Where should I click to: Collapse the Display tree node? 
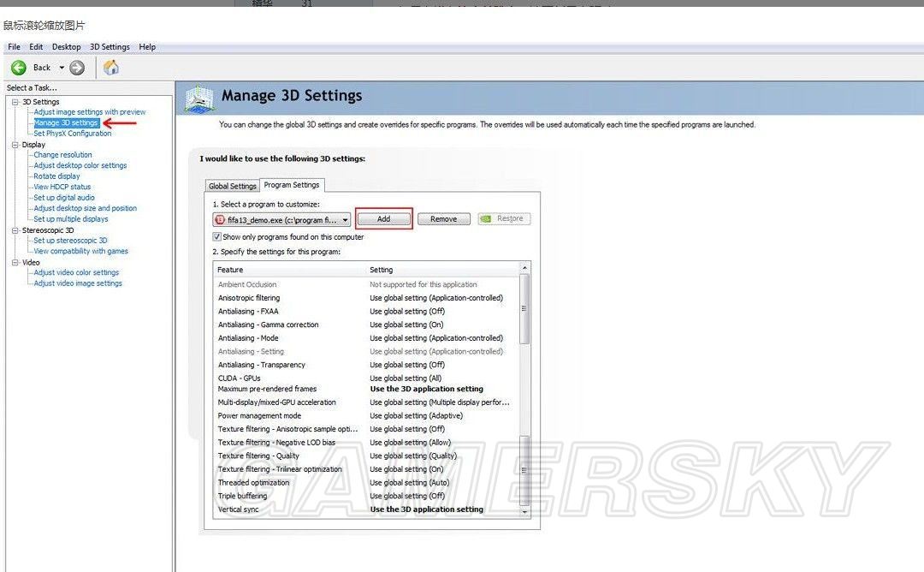click(x=15, y=145)
